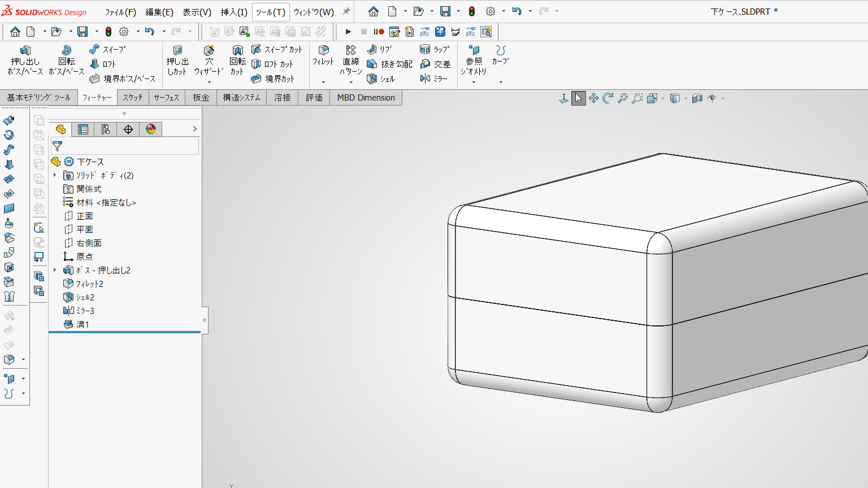This screenshot has width=868, height=488.
Task: Click the macro record button
Action: click(379, 32)
